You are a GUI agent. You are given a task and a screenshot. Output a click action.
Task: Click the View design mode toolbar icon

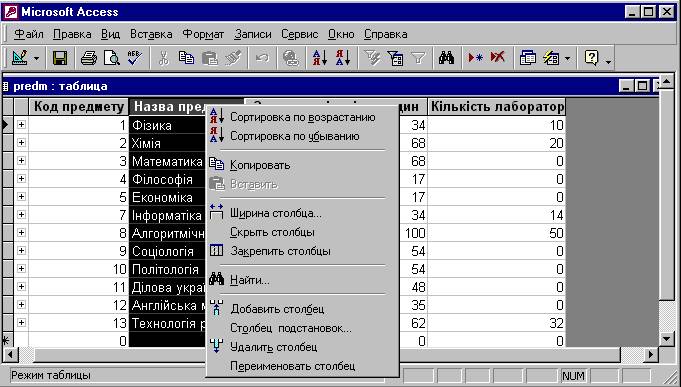point(20,58)
